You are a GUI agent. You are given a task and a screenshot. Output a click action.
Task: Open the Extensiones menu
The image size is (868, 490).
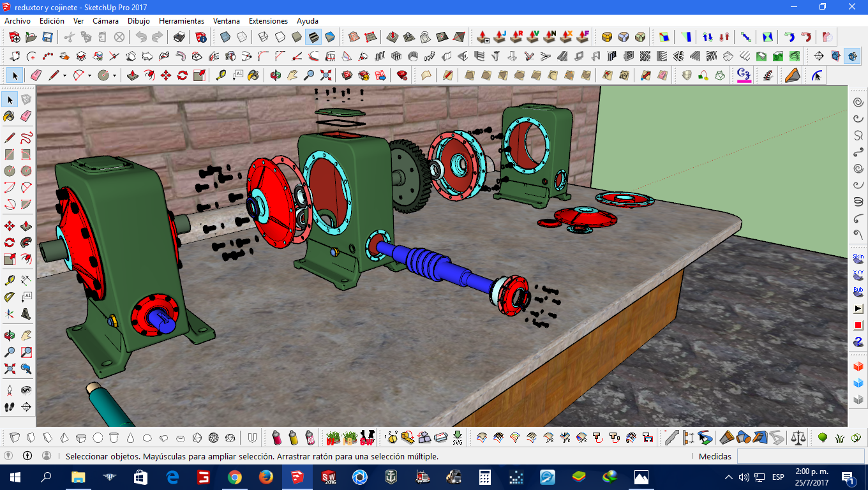(268, 21)
